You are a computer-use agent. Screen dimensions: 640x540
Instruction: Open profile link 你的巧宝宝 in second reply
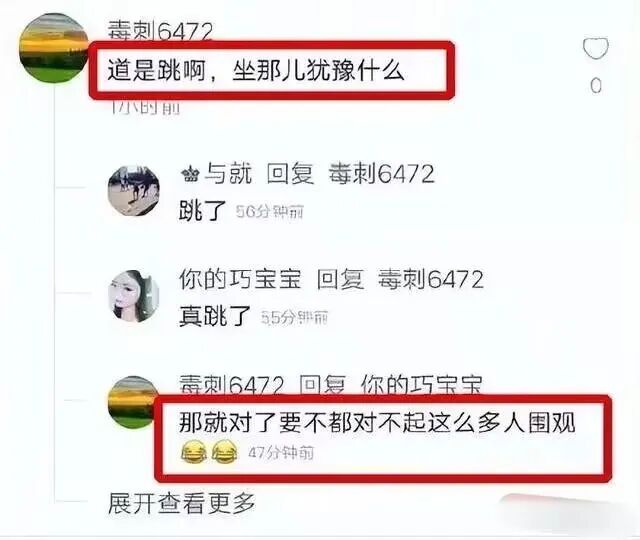tap(240, 280)
